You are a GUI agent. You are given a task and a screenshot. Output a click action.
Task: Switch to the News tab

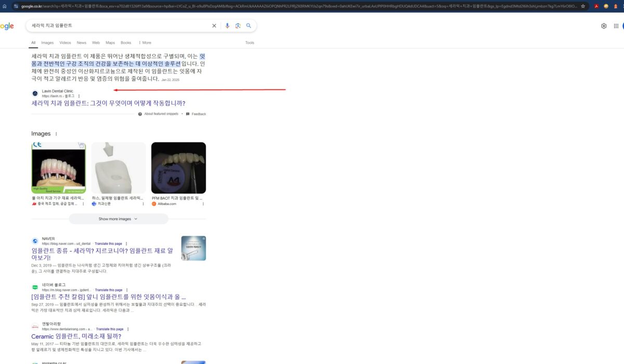pos(82,43)
